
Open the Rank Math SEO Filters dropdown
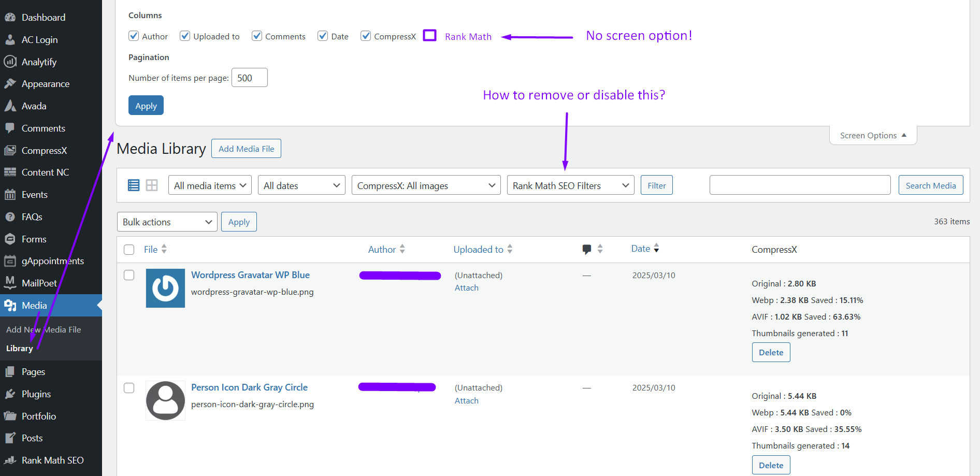click(570, 185)
